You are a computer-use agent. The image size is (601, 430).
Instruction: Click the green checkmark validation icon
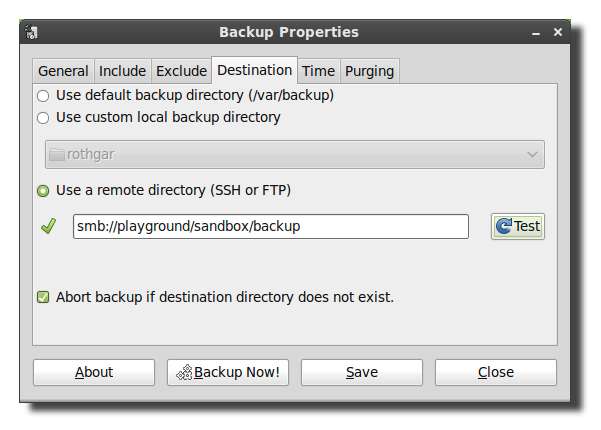point(48,227)
